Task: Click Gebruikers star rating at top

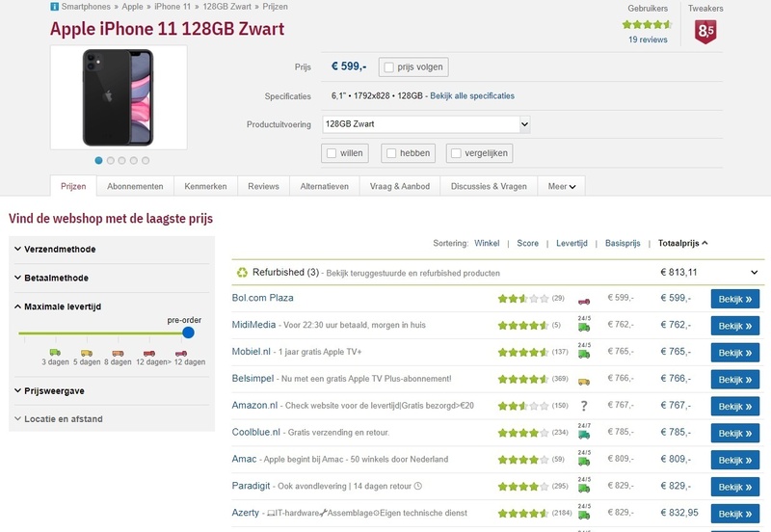Action: coord(647,25)
